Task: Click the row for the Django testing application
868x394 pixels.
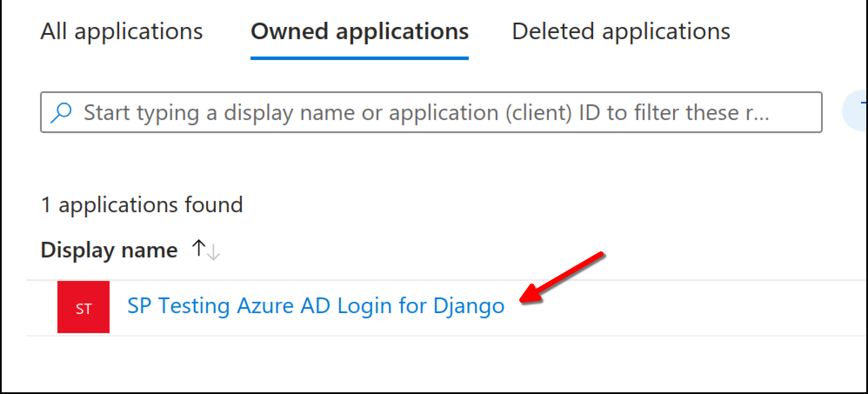Action: pyautogui.click(x=315, y=305)
